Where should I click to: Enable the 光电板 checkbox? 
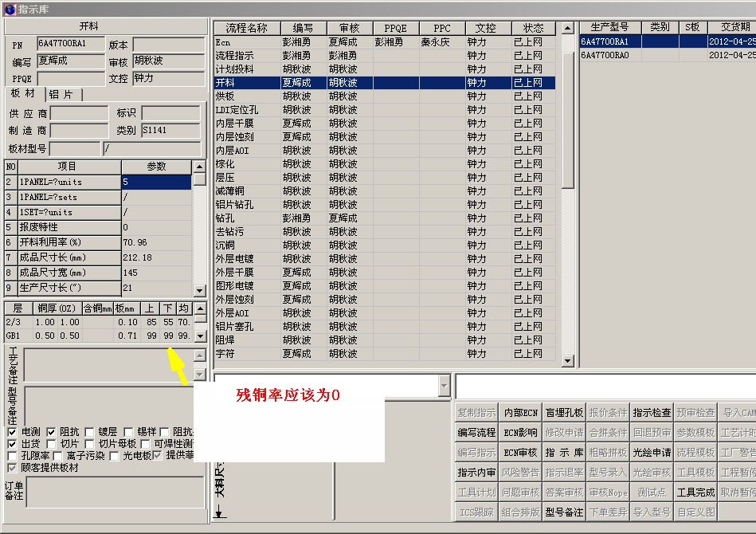point(114,456)
